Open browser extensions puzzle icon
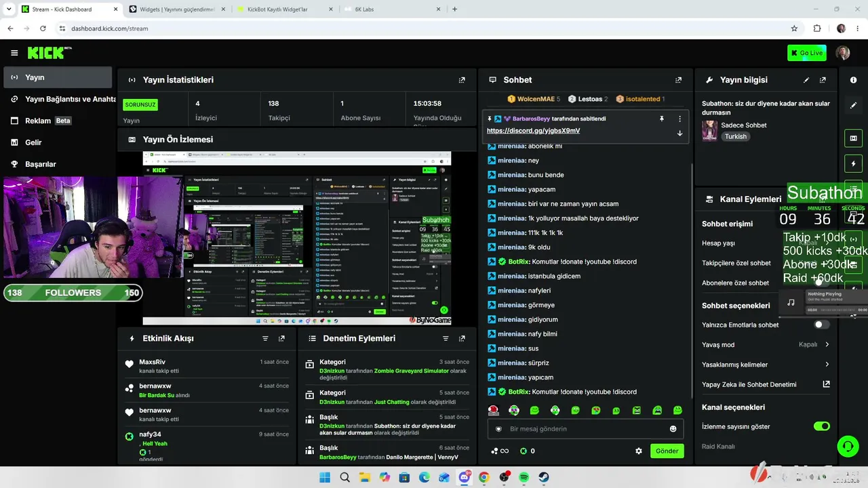 coord(817,28)
